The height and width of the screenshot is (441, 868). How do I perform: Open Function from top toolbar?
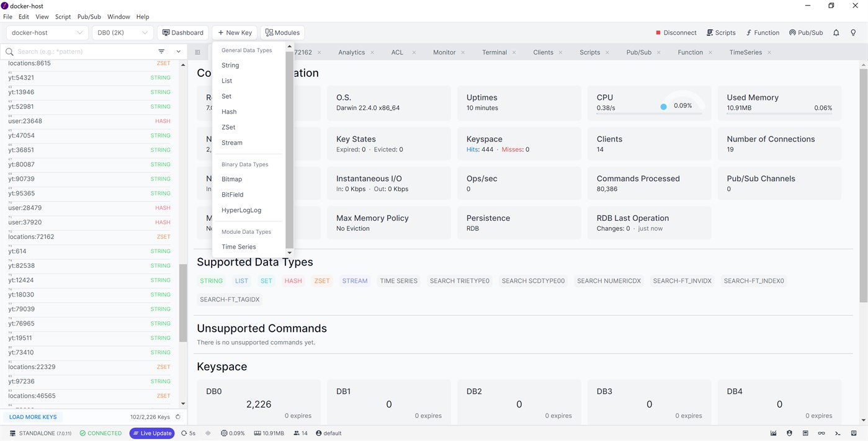(763, 33)
